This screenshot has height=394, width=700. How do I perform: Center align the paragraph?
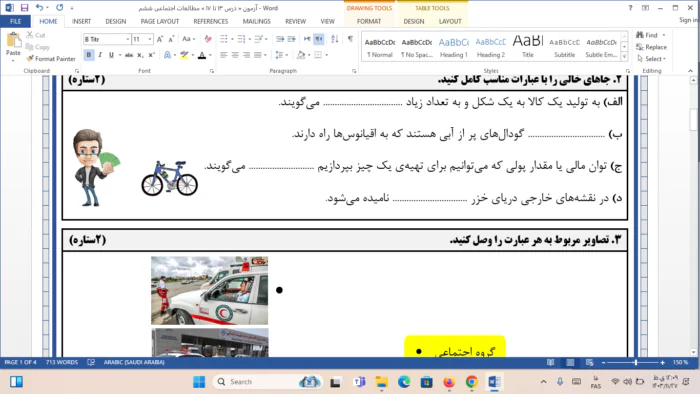click(235, 55)
